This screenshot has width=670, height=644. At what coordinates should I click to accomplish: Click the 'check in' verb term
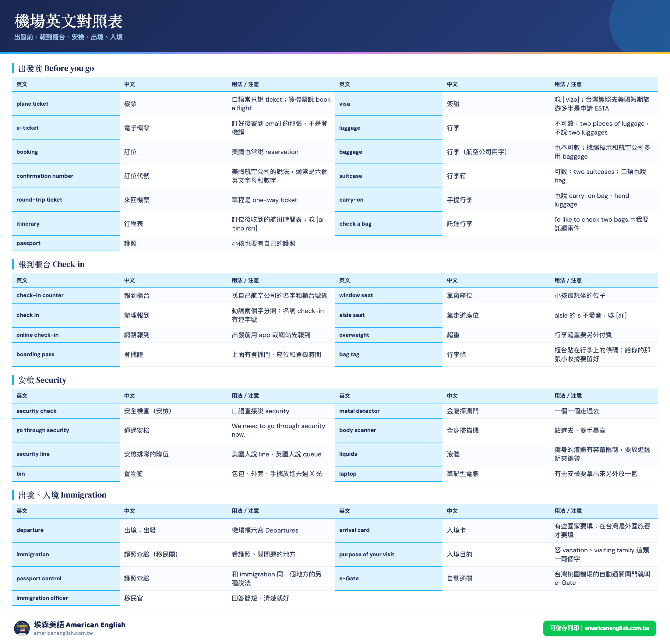tap(28, 315)
